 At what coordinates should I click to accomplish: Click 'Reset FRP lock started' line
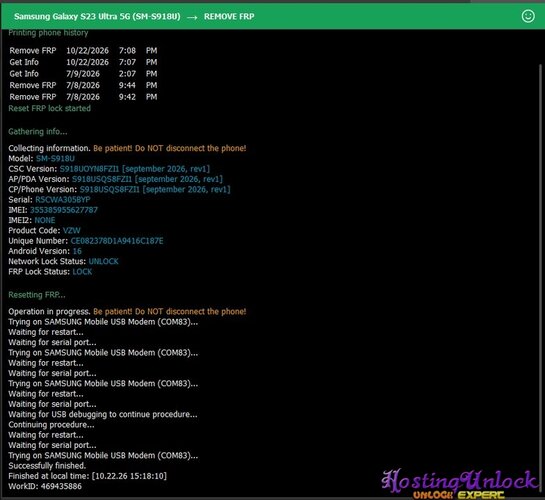tap(50, 108)
